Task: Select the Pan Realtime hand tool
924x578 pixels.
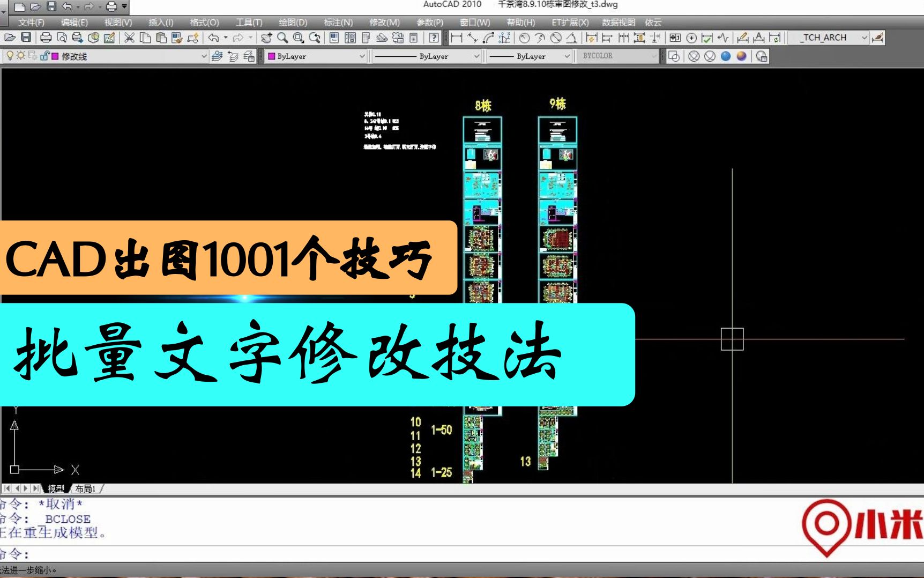Action: click(x=266, y=38)
